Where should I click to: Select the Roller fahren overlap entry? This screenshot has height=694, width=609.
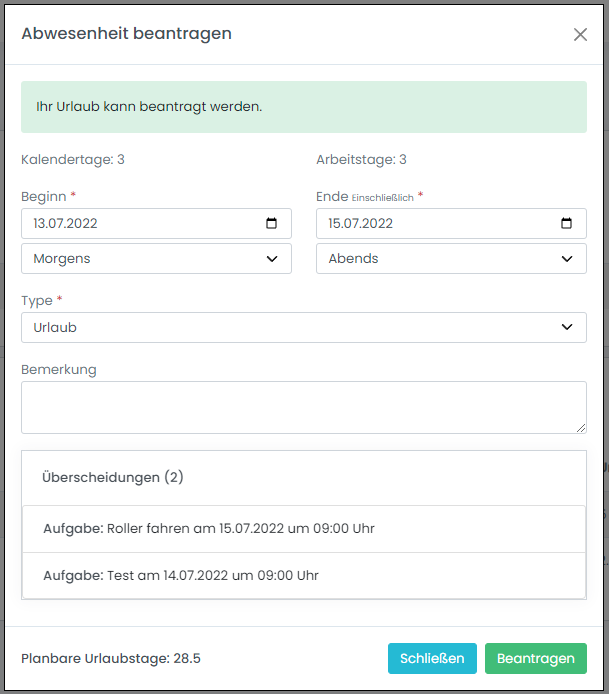(x=209, y=528)
